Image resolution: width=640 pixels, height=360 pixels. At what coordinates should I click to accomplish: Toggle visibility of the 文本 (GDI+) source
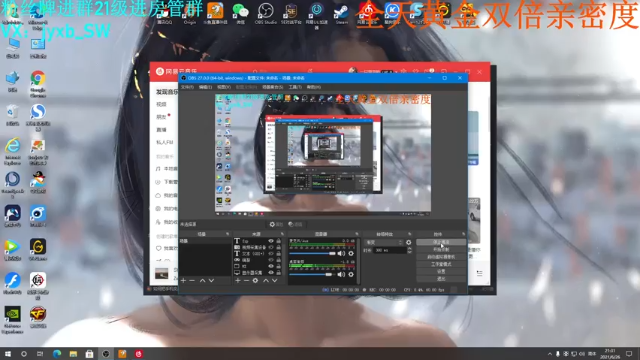271,253
